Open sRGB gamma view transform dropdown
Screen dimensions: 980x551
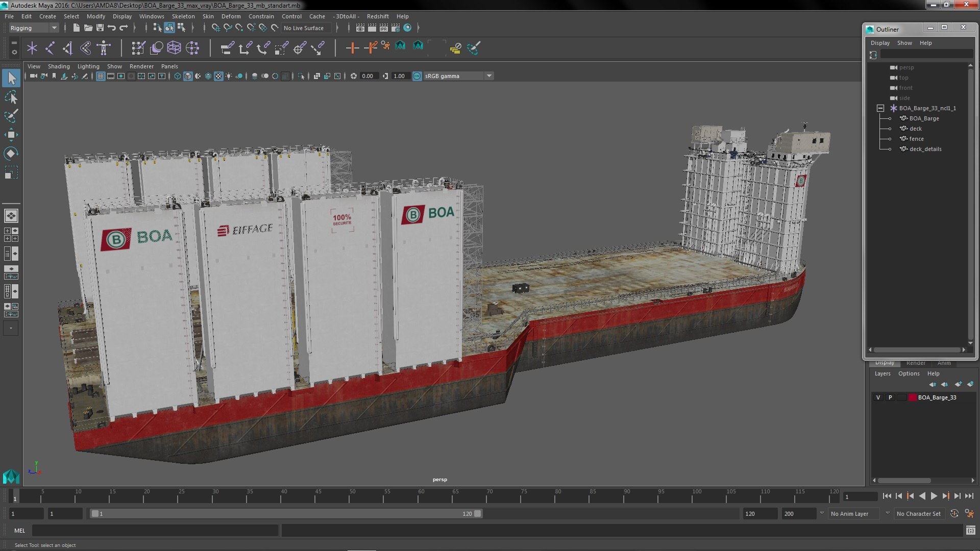[458, 76]
